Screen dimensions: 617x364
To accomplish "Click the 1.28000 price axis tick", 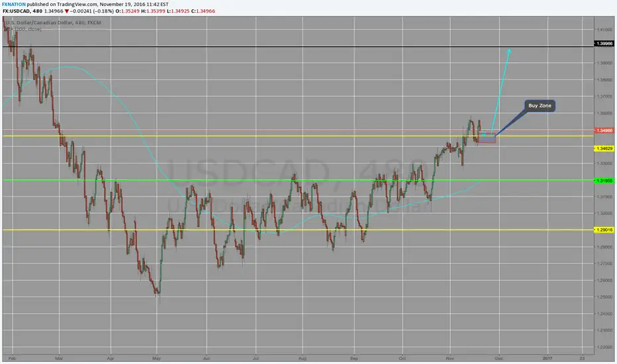I will tap(604, 247).
